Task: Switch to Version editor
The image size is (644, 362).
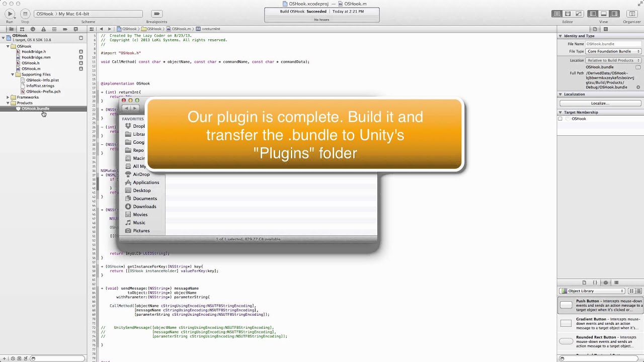Action: pos(578,14)
